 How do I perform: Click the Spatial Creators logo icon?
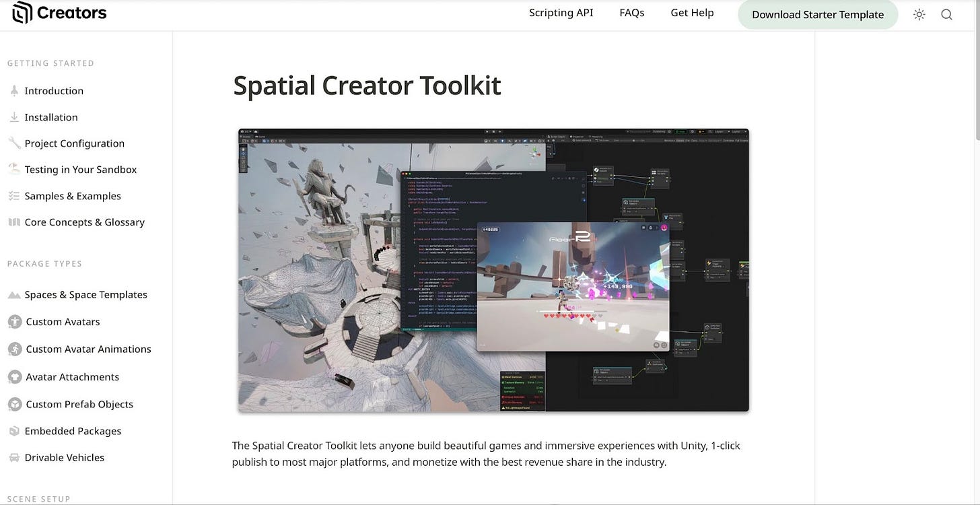coord(22,12)
